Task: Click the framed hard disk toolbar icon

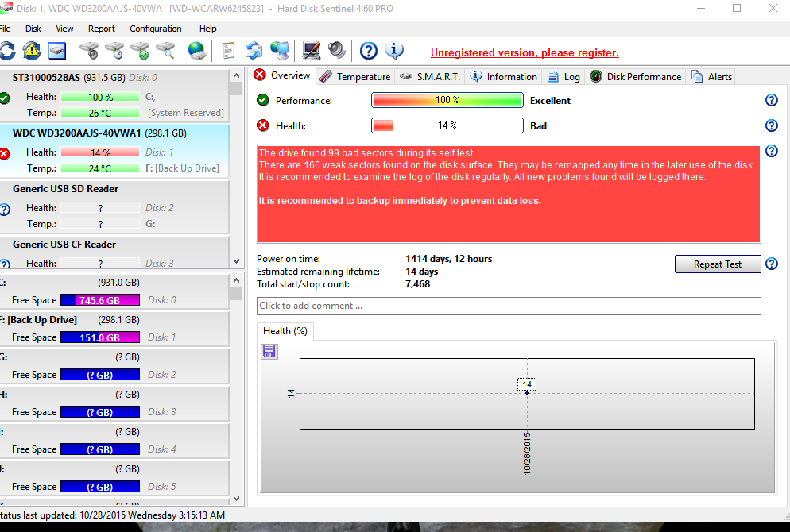Action: 57,51
